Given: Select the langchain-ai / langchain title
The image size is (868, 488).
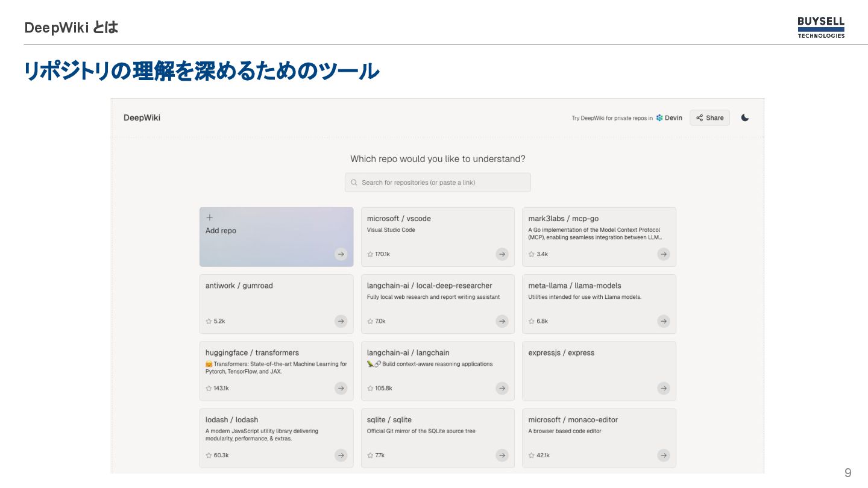Looking at the screenshot, I should coord(408,352).
